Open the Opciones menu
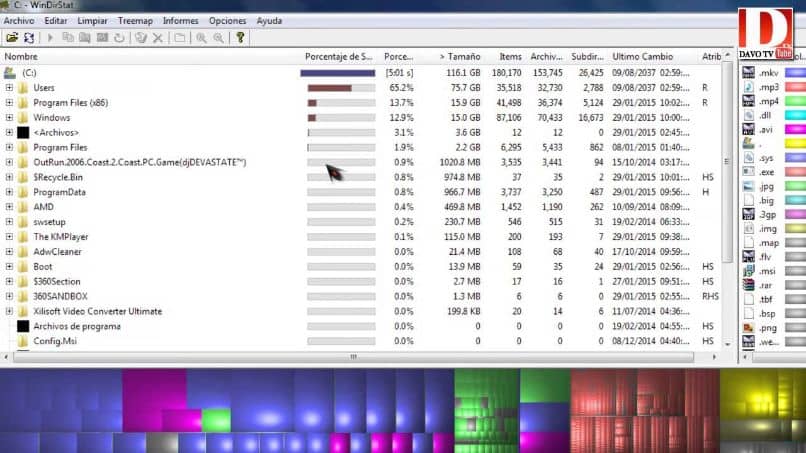Image resolution: width=806 pixels, height=453 pixels. [x=227, y=21]
